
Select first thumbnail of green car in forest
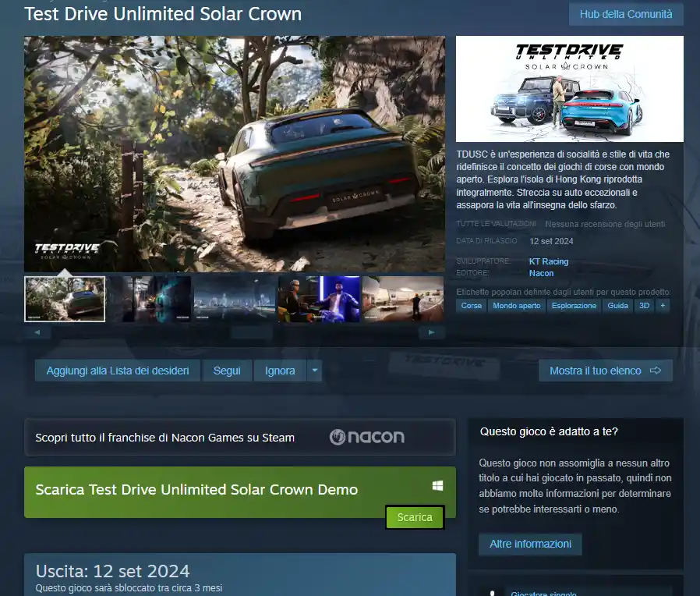click(x=65, y=299)
